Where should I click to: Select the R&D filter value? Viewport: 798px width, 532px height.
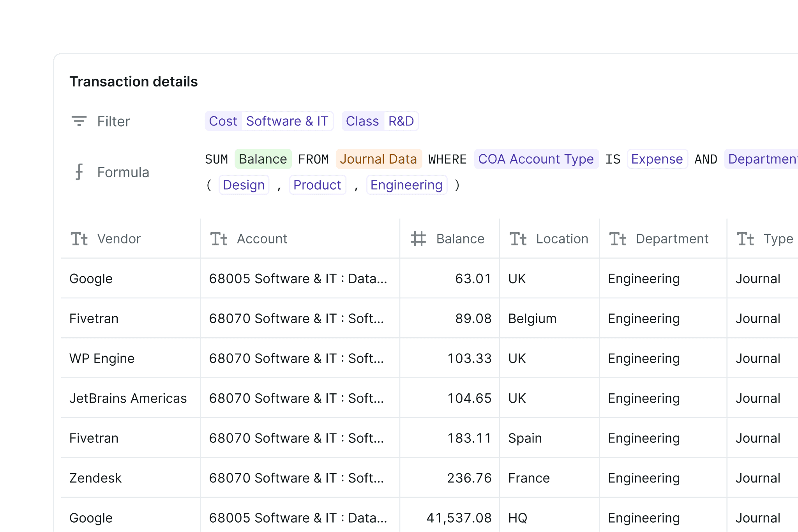coord(401,121)
